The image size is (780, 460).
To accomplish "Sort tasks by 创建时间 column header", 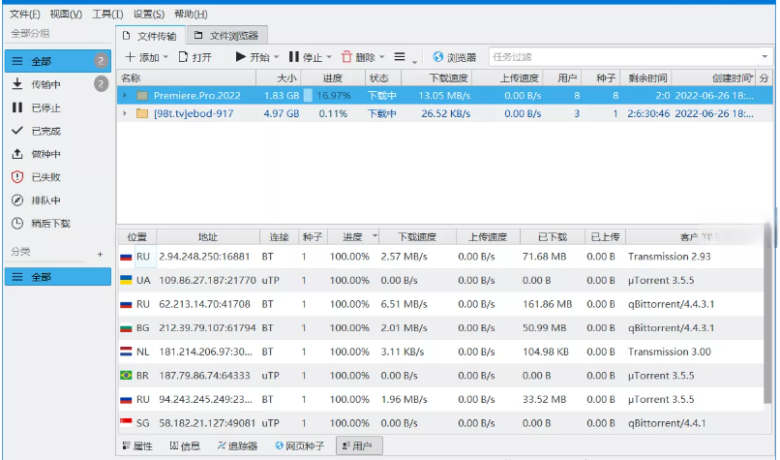I will click(x=714, y=78).
